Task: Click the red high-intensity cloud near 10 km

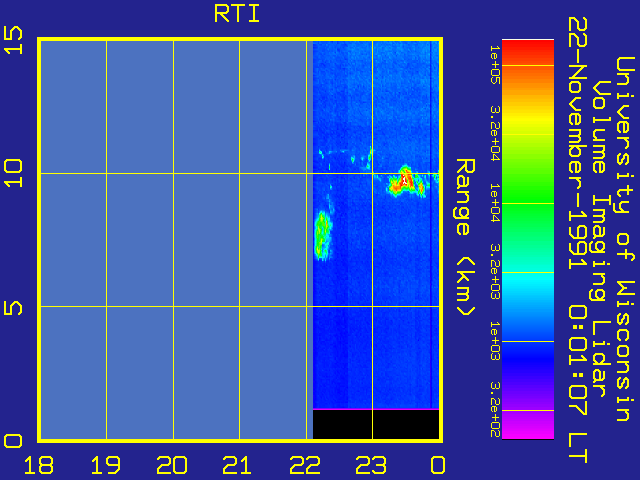Action: click(x=404, y=181)
